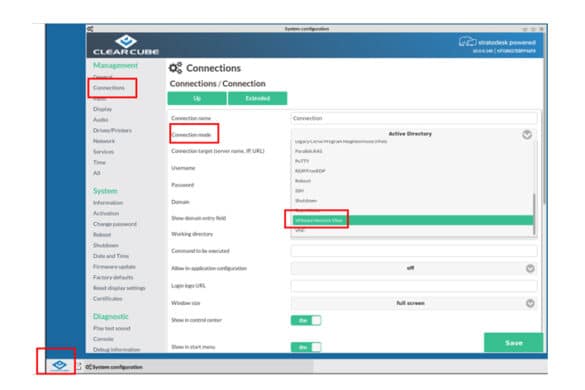This screenshot has height=390, width=585.
Task: Select VNC in connection mode list
Action: [x=300, y=230]
